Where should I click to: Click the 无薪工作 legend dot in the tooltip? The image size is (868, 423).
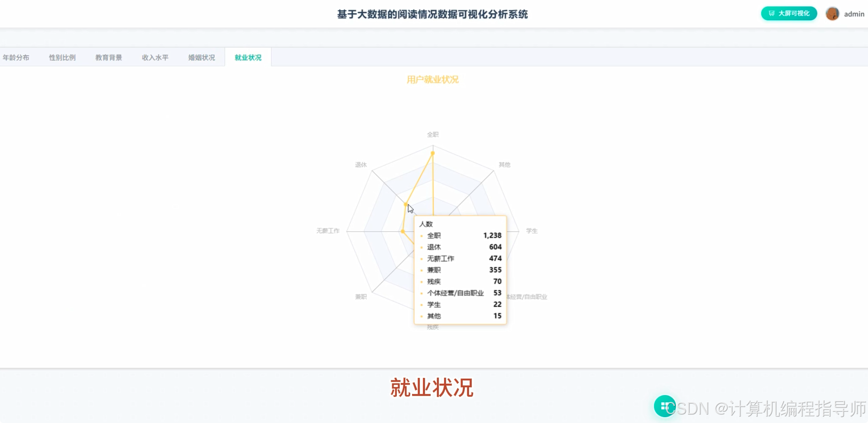point(422,259)
